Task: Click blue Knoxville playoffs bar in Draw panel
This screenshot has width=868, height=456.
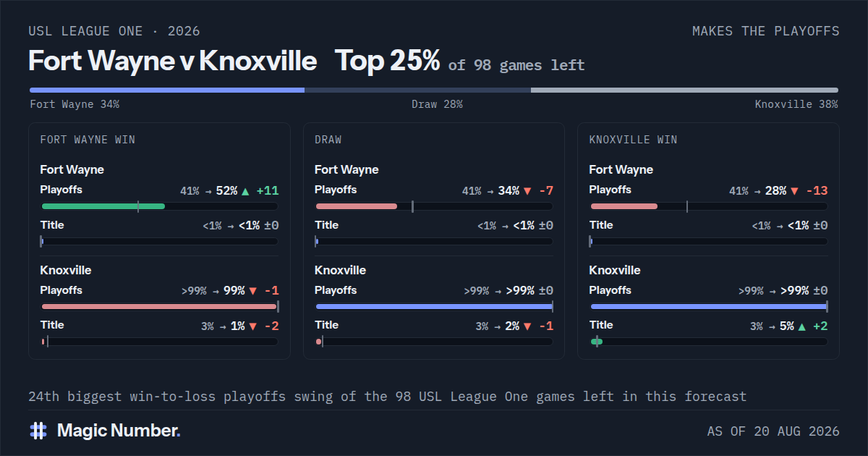Action: pos(434,307)
